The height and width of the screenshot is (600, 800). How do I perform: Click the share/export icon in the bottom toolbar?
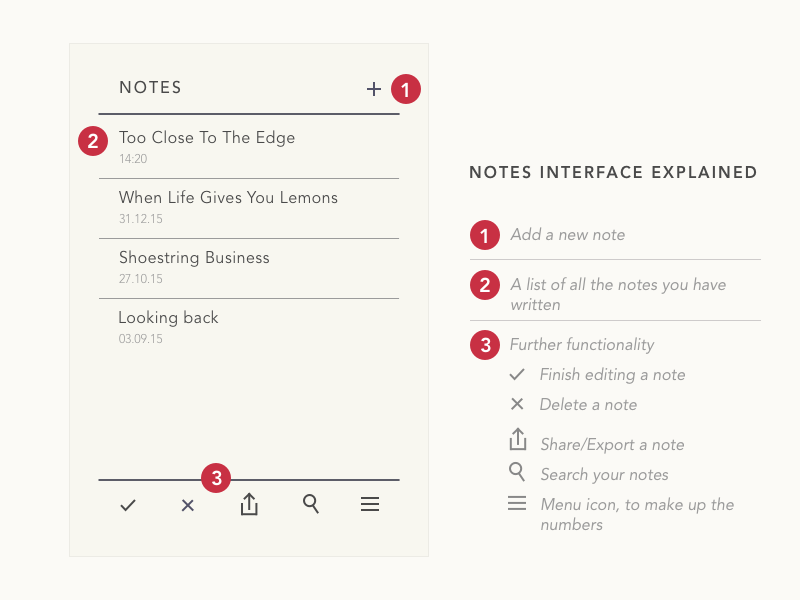[x=249, y=505]
